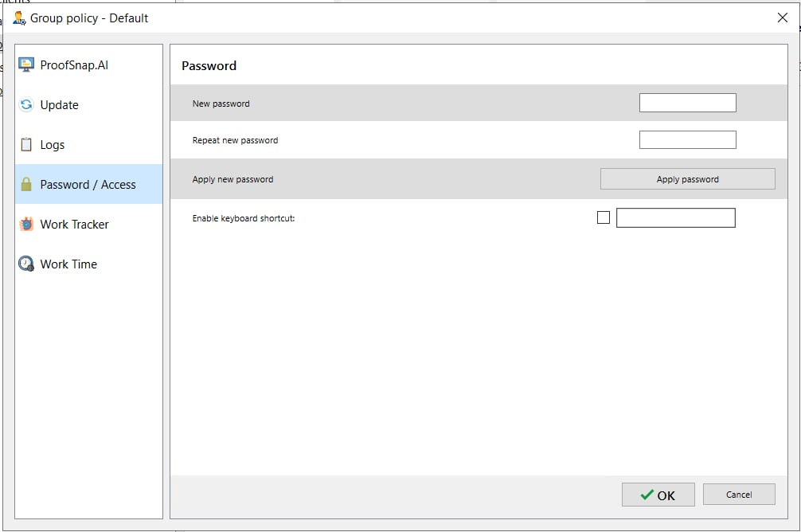Click the green checkmark on the OK button

(647, 495)
